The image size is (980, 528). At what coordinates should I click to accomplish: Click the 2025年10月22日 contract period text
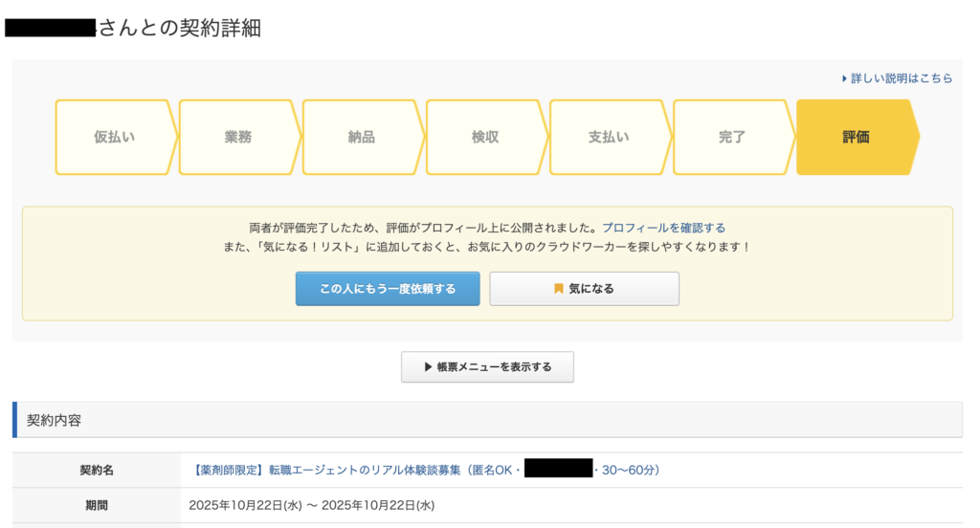(x=312, y=505)
